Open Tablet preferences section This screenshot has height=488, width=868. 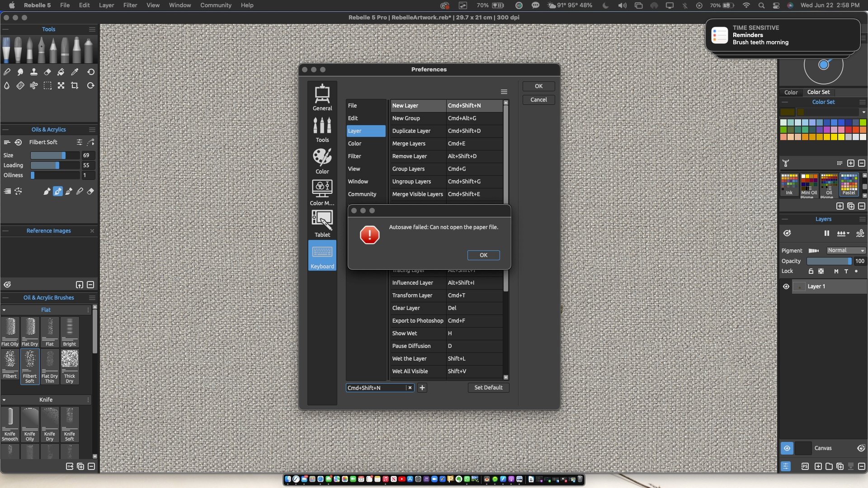[x=322, y=224]
